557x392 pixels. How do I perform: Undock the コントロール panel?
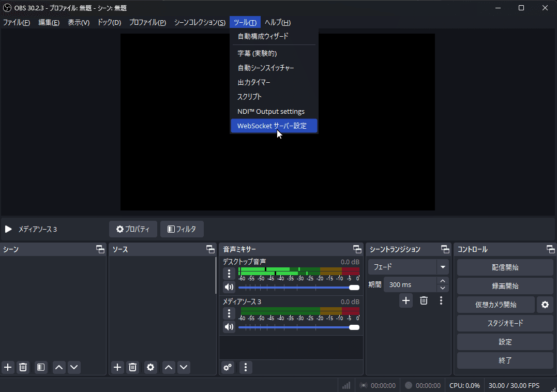tap(551, 249)
